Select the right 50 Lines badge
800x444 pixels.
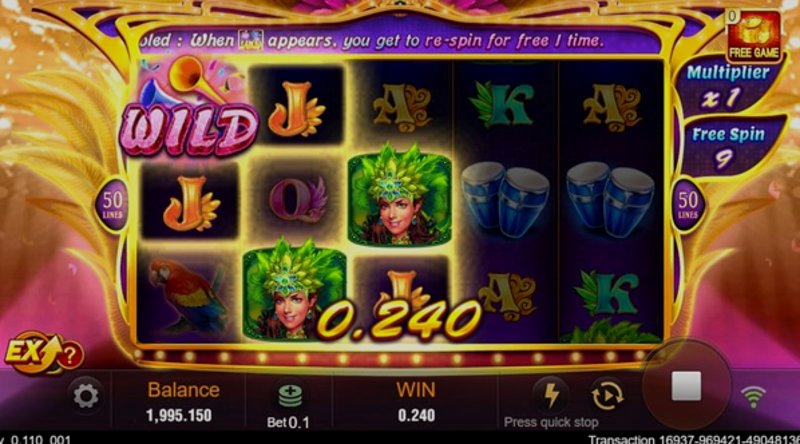tap(688, 205)
